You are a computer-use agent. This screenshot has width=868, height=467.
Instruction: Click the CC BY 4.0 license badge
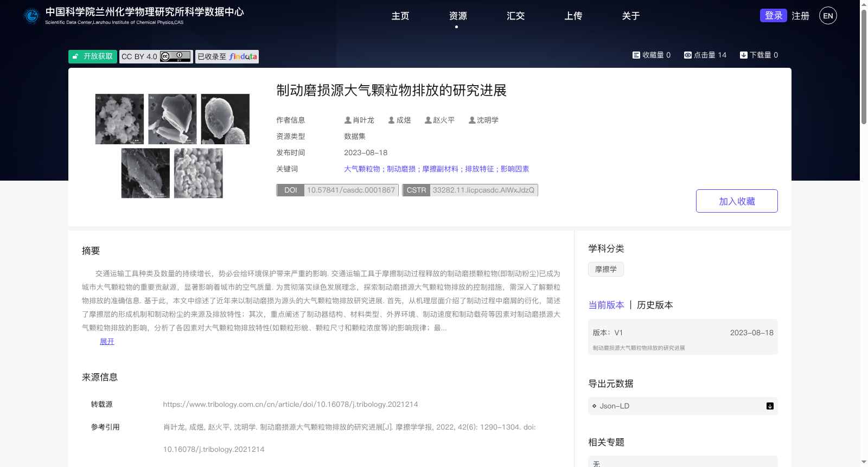tap(156, 56)
